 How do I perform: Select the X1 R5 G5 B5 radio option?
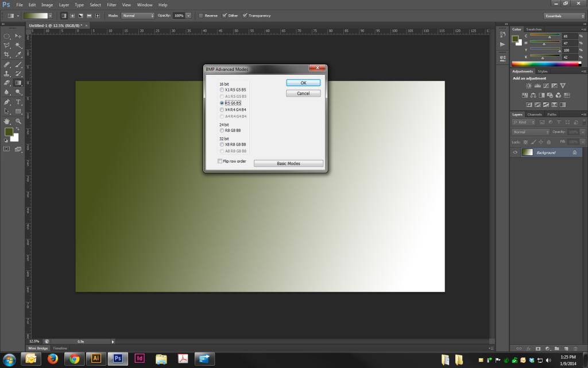pos(222,90)
